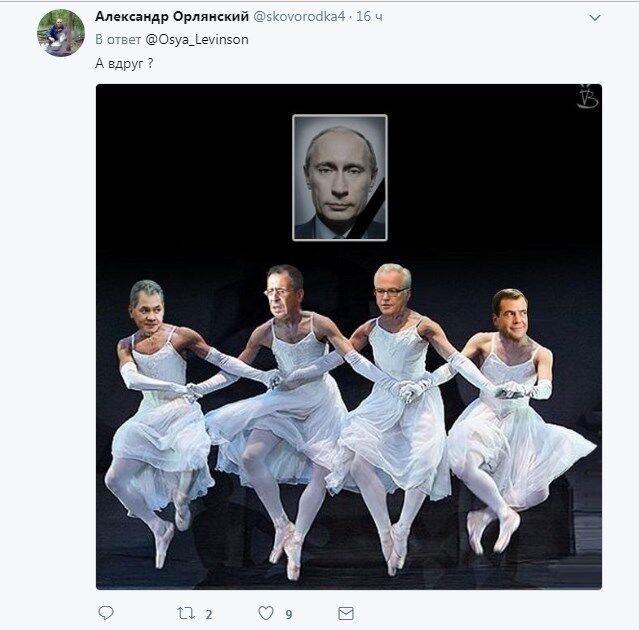The height and width of the screenshot is (630, 639).
Task: Like the tweet with heart icon
Action: [x=266, y=613]
